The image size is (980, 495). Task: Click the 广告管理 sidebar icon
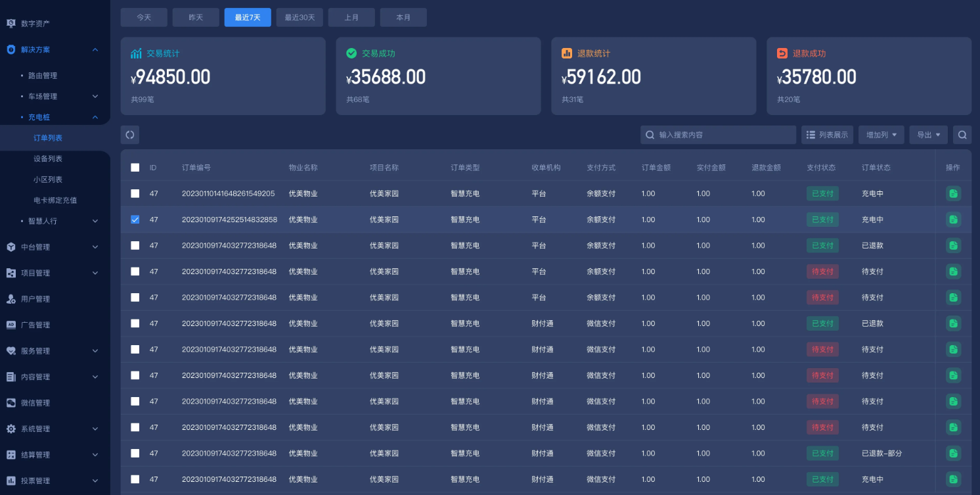click(x=11, y=325)
